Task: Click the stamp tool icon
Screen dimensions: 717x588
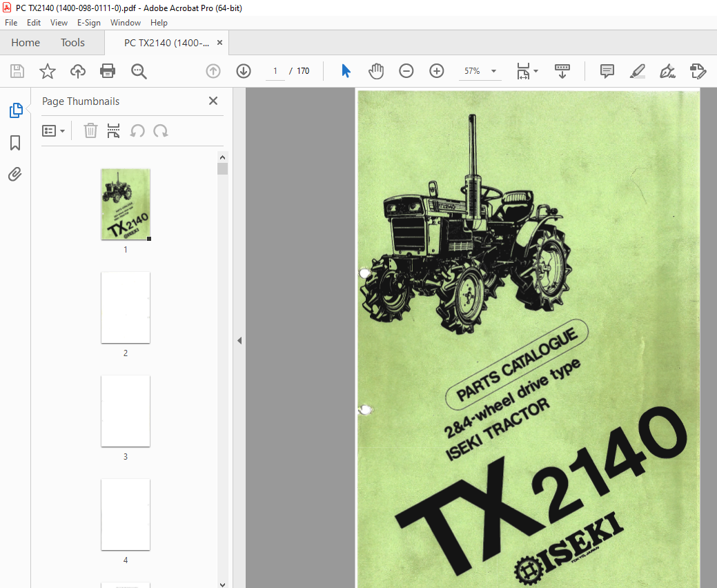Action: [698, 71]
